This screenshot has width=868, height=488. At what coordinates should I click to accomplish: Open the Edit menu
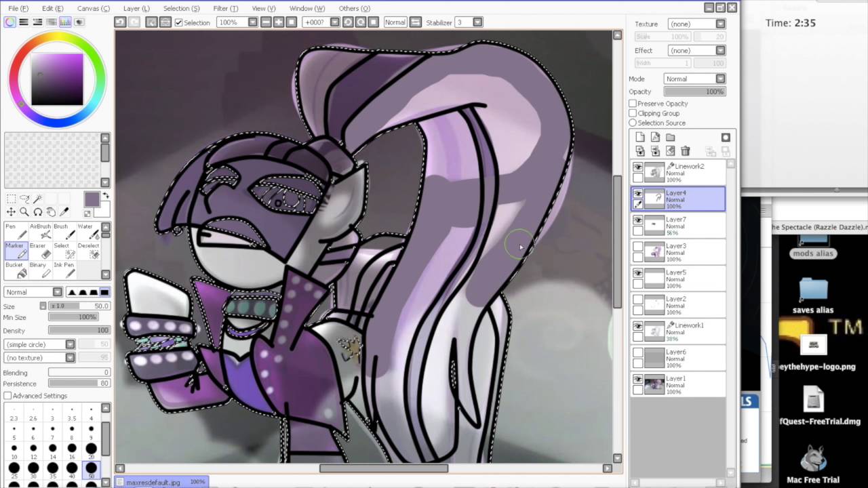point(52,8)
